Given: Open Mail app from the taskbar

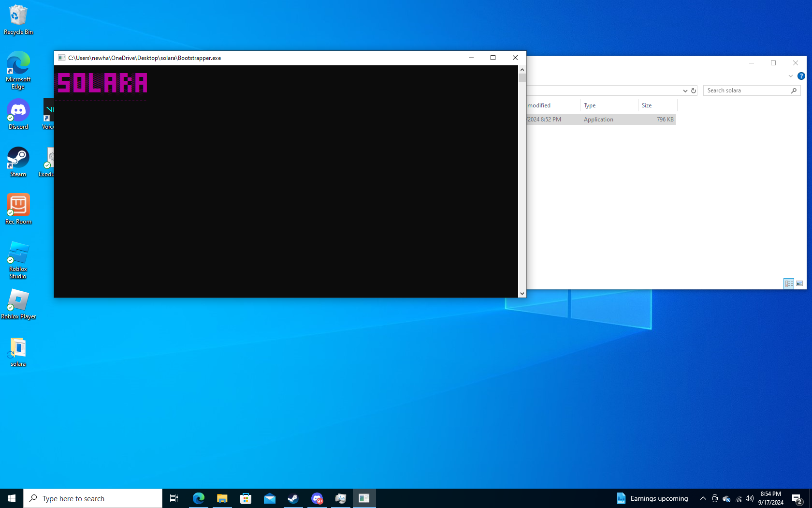Looking at the screenshot, I should click(x=270, y=498).
